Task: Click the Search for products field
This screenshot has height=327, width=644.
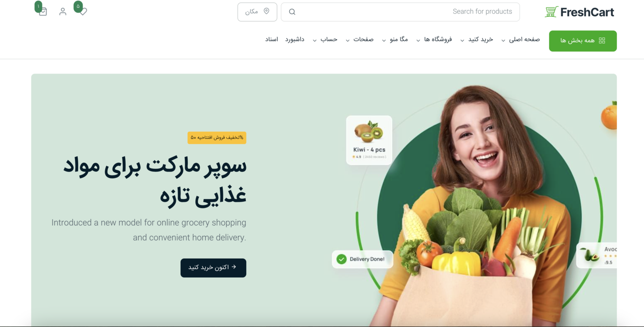Action: click(400, 12)
